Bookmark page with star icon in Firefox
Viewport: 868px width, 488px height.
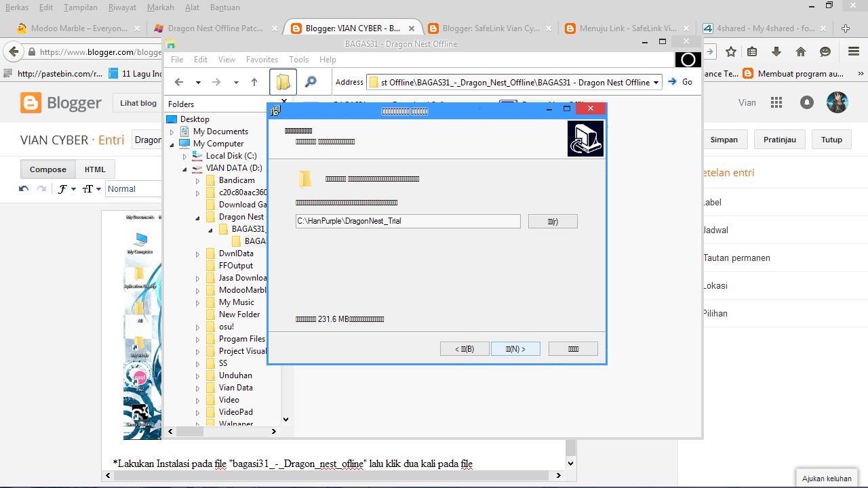(x=731, y=52)
